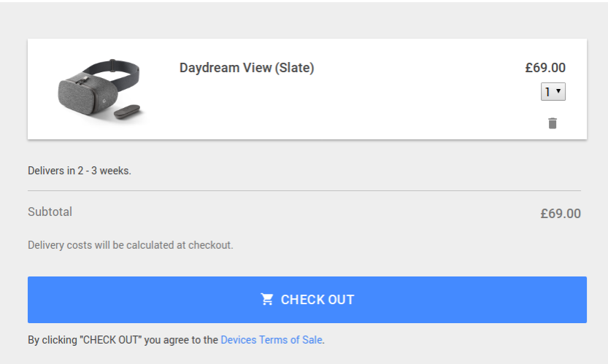Open Devices Terms of Sale link

click(272, 340)
